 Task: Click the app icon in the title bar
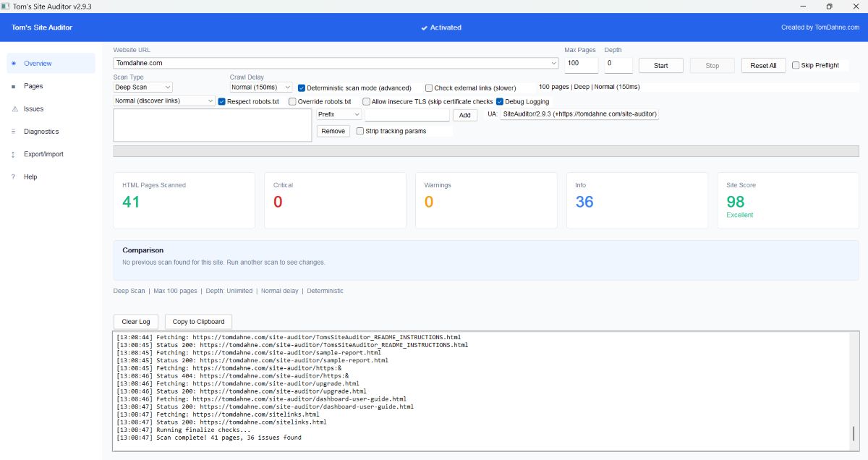(7, 7)
